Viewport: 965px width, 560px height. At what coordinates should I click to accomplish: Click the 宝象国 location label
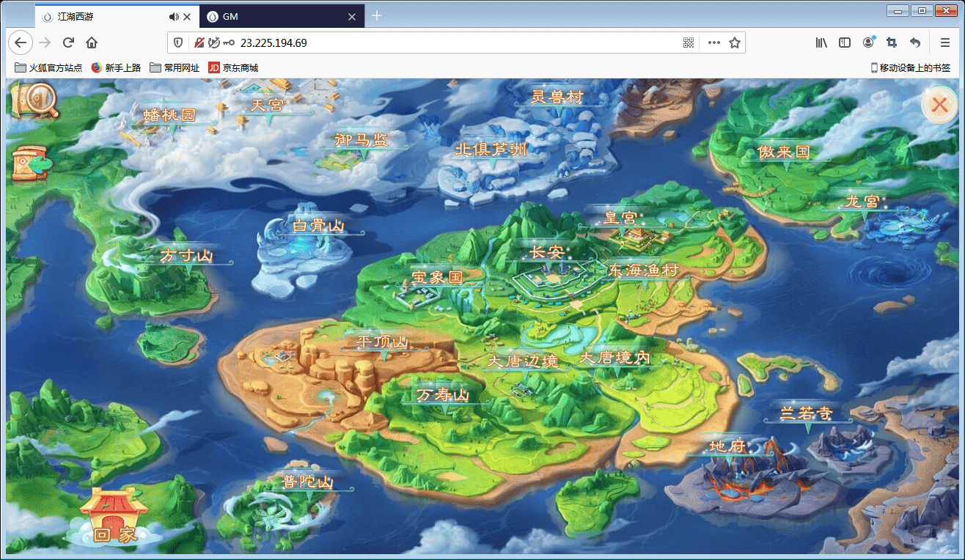(437, 278)
